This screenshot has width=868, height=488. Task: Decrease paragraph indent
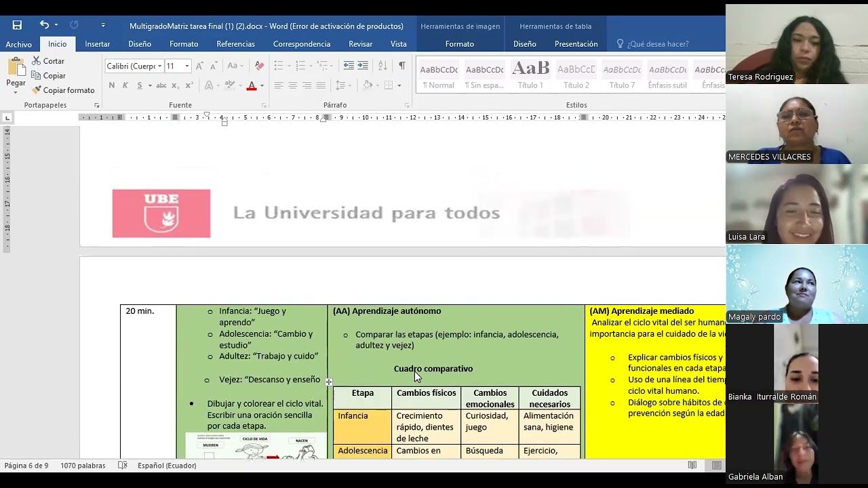(x=349, y=66)
